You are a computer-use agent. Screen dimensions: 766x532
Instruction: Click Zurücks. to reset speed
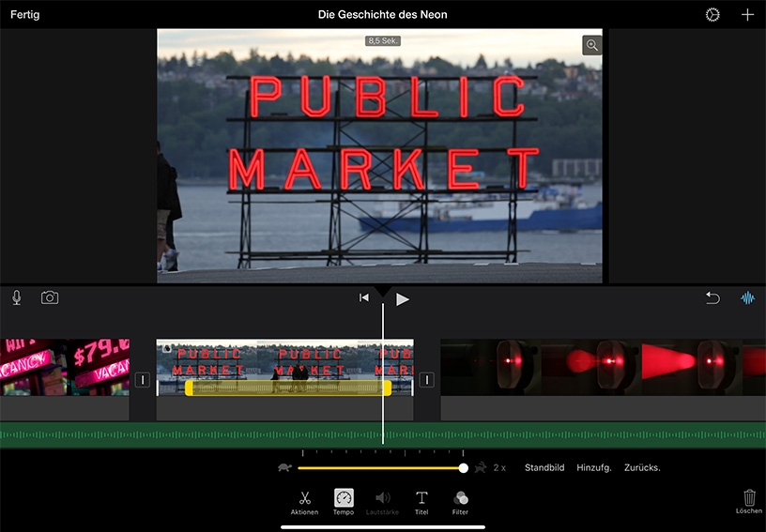tap(642, 467)
